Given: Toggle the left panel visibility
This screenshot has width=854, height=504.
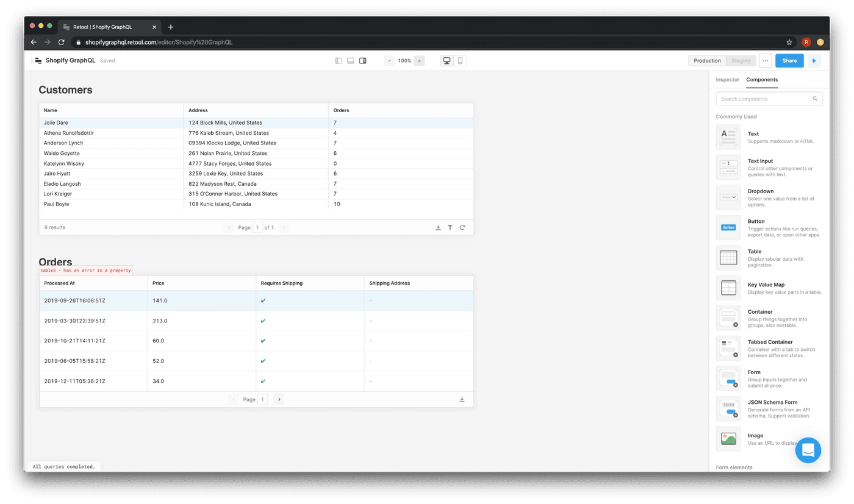Looking at the screenshot, I should pos(339,61).
